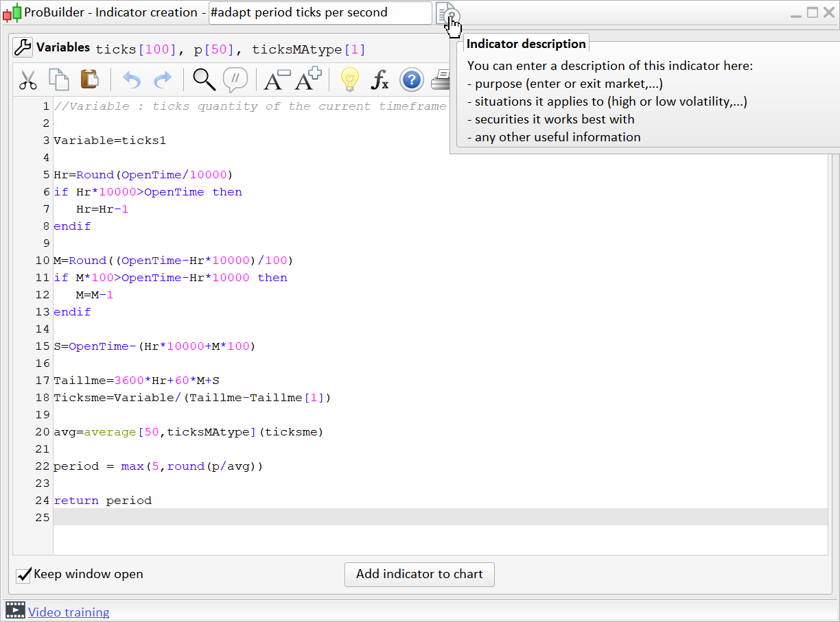The image size is (840, 622).
Task: Paste using the clipboard icon
Action: 89,80
